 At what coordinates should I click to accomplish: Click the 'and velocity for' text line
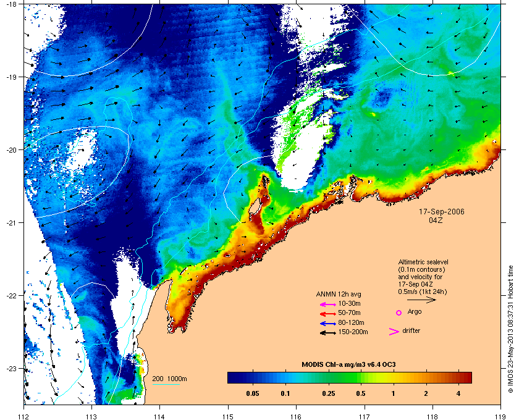click(x=420, y=277)
